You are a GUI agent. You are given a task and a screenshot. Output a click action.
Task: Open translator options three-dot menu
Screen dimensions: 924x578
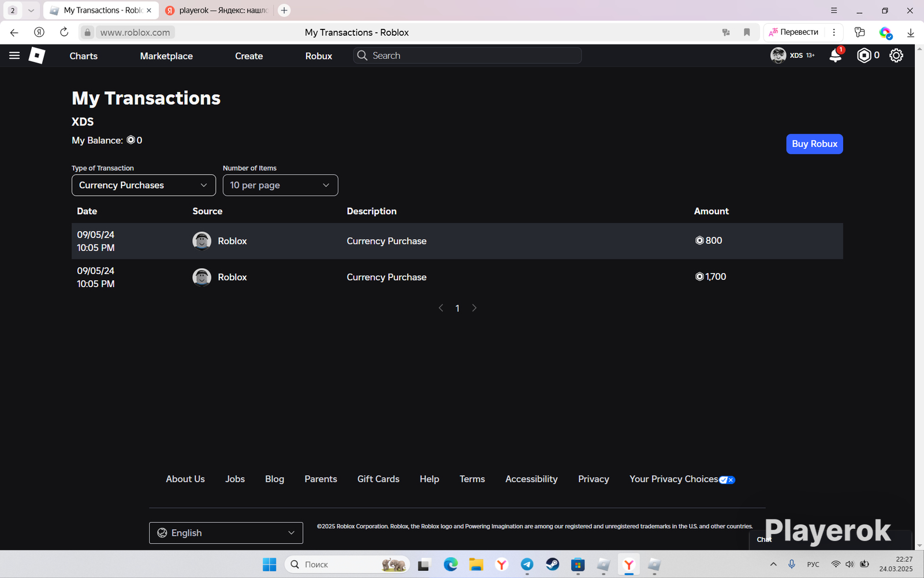(x=834, y=32)
